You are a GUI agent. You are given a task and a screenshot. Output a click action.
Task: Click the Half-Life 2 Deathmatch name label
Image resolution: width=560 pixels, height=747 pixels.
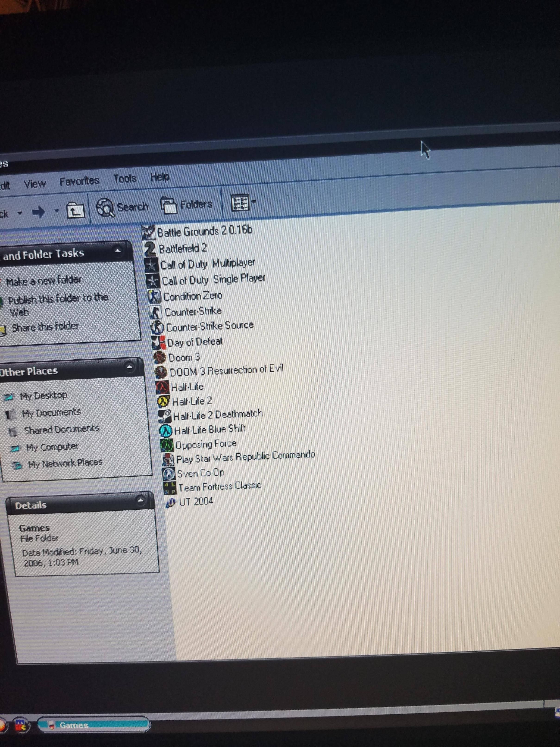[218, 415]
